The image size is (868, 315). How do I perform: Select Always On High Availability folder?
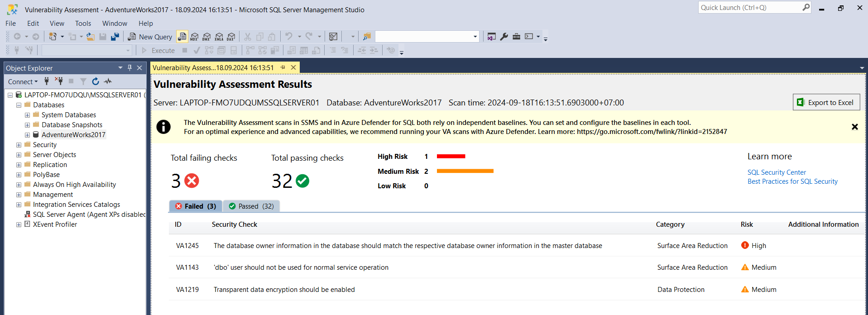click(x=74, y=185)
